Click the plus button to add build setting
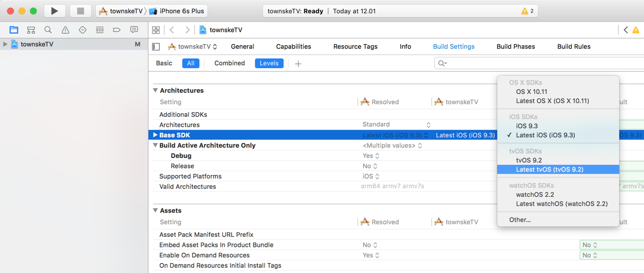The height and width of the screenshot is (273, 644). [x=298, y=64]
